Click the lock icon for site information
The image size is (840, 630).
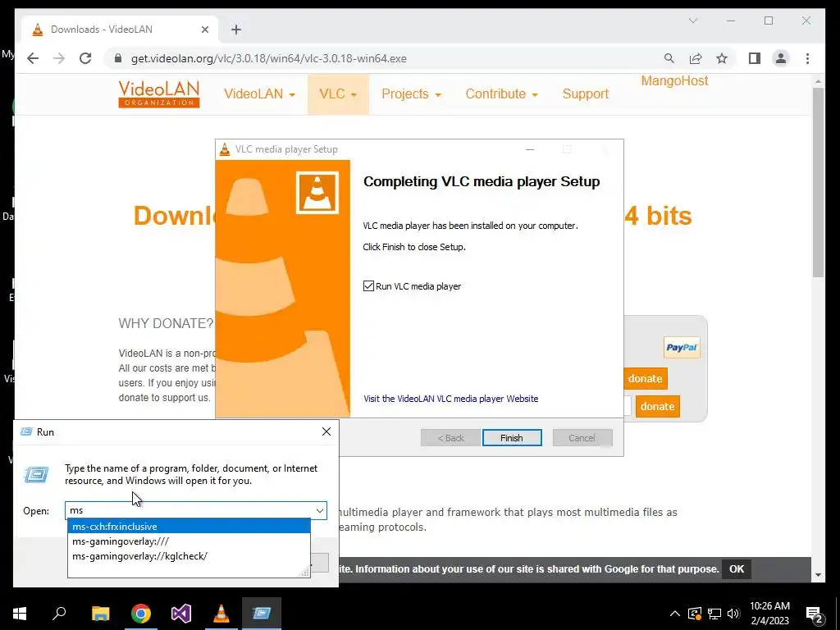pyautogui.click(x=118, y=58)
